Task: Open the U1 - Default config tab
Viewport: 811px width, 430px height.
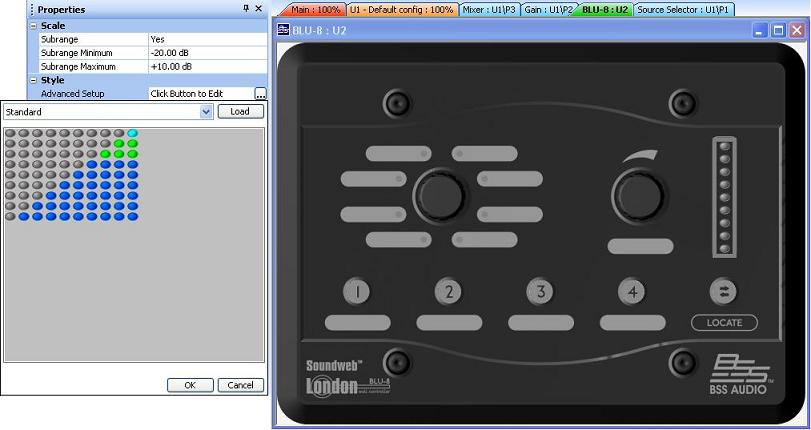Action: coord(401,10)
